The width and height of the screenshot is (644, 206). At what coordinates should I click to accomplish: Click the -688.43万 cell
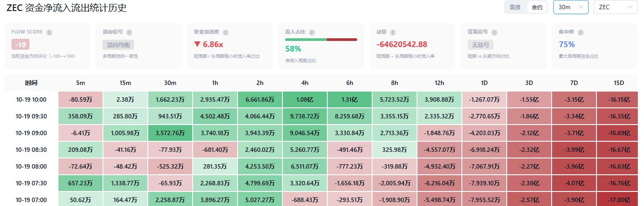(305, 200)
